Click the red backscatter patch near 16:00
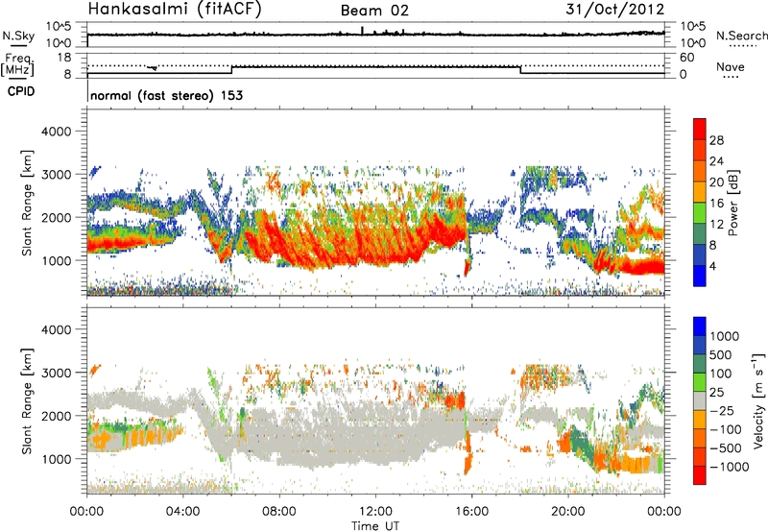 pyautogui.click(x=467, y=268)
